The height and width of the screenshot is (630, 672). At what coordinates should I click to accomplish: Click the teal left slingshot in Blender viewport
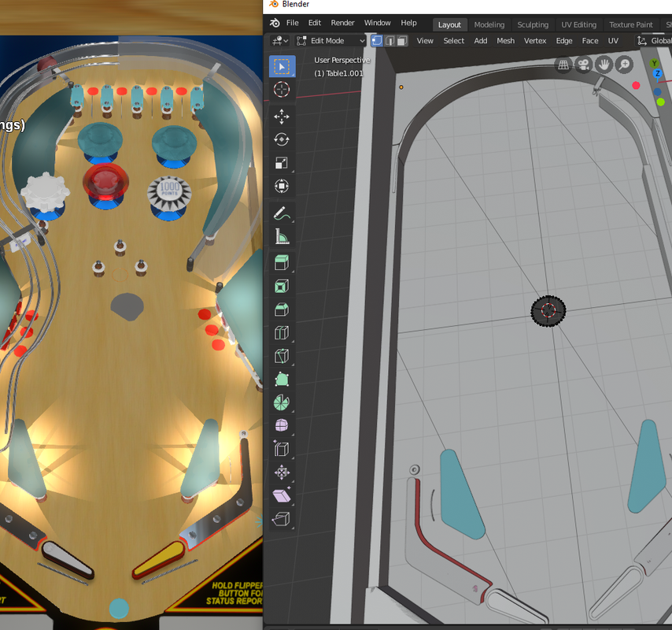[x=462, y=494]
